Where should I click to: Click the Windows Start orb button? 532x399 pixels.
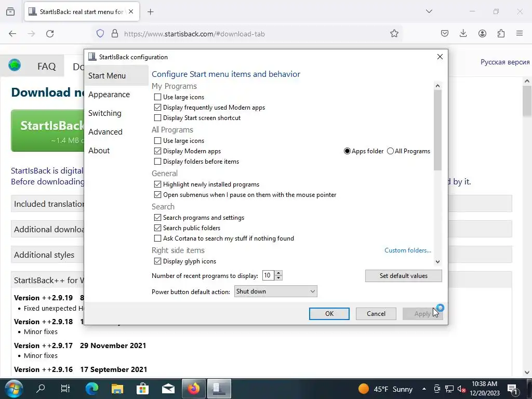tap(14, 389)
